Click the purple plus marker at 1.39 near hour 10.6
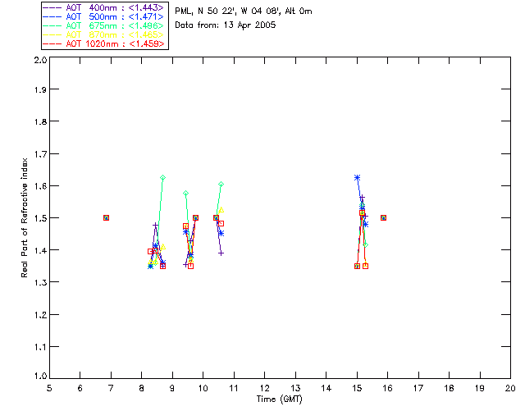This screenshot has height=420, width=525. point(221,253)
